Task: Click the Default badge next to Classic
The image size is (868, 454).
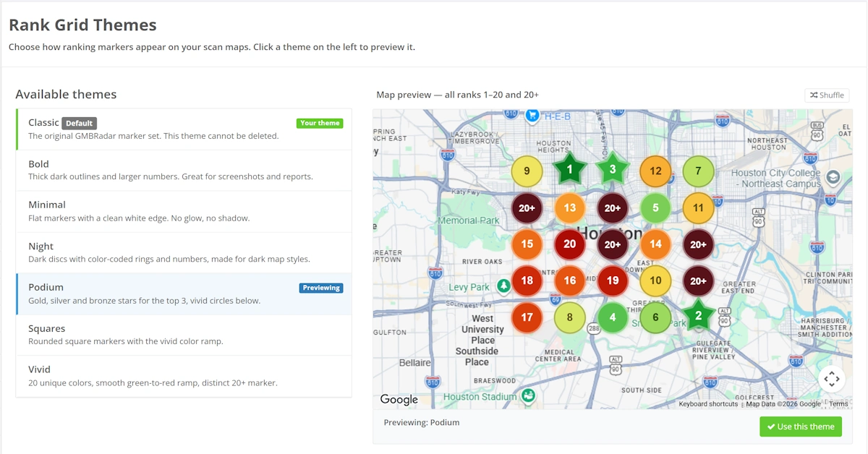Action: (x=79, y=124)
